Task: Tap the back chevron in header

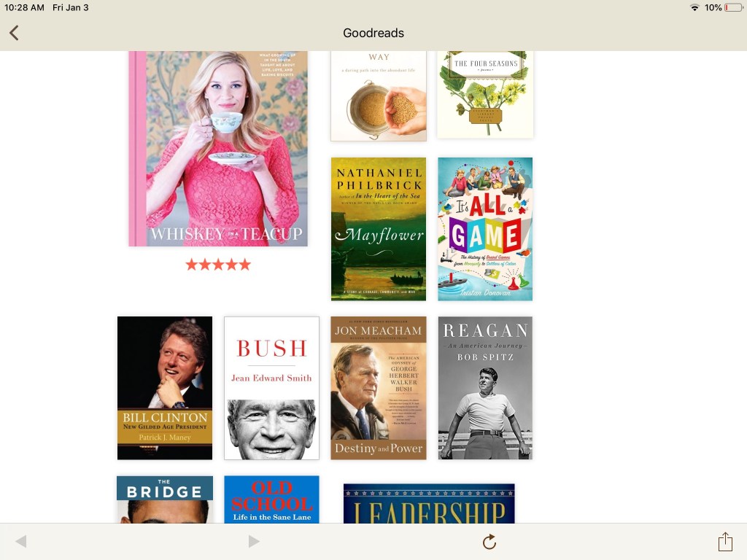Action: tap(14, 33)
